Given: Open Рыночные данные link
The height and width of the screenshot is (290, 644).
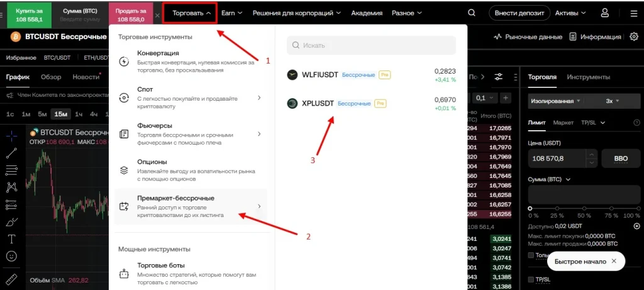Looking at the screenshot, I should (x=528, y=36).
